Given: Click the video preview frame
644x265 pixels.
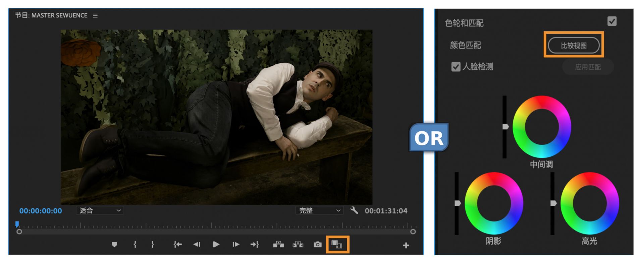Looking at the screenshot, I should coord(216,117).
